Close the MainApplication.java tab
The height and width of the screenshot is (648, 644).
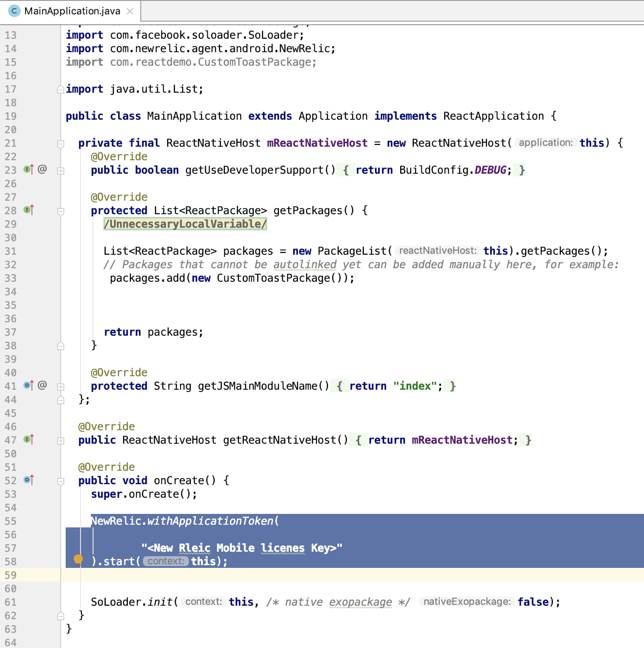click(130, 11)
